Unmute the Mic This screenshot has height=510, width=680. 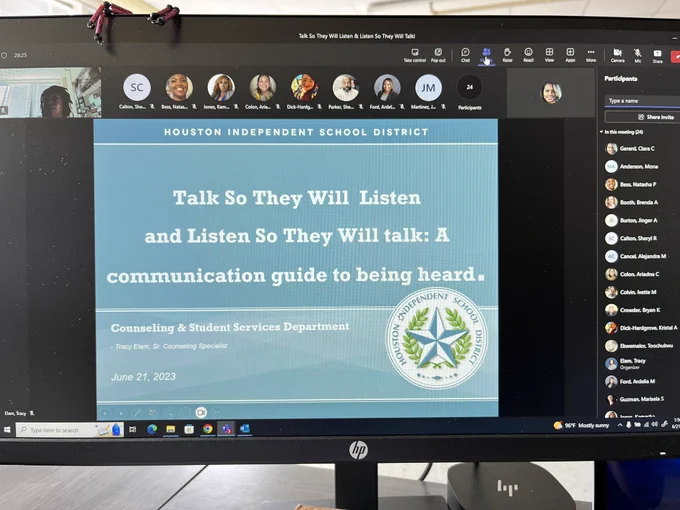638,56
